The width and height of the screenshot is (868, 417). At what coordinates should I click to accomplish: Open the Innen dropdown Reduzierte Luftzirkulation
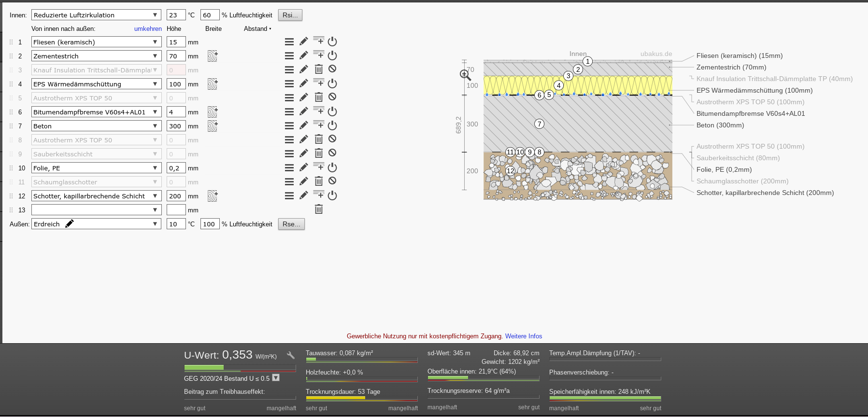click(97, 15)
